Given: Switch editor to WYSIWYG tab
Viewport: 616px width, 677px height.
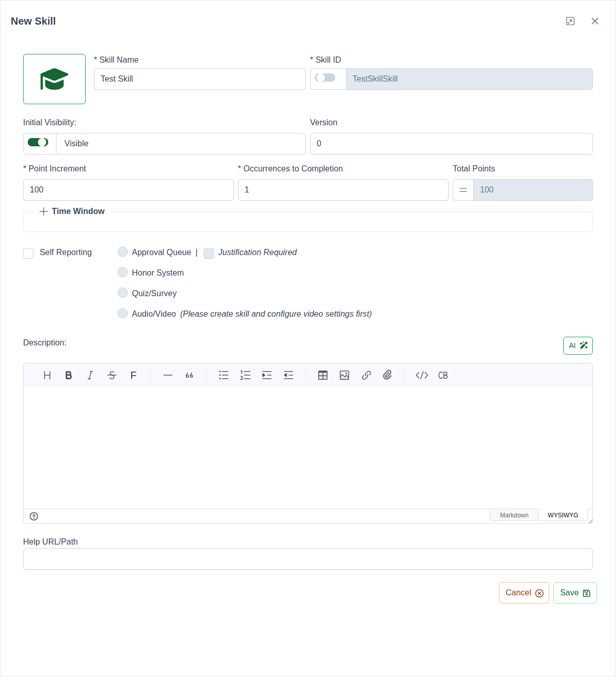Looking at the screenshot, I should coord(563,515).
